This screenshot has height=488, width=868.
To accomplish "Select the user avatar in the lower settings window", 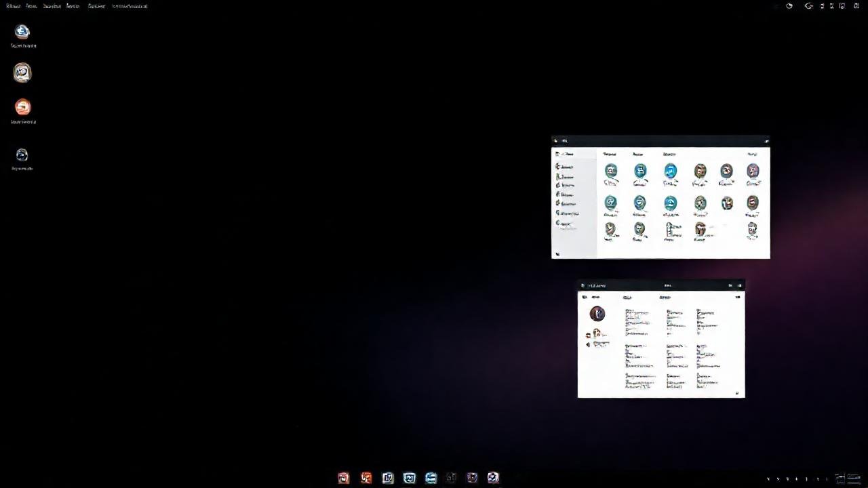I will click(597, 313).
